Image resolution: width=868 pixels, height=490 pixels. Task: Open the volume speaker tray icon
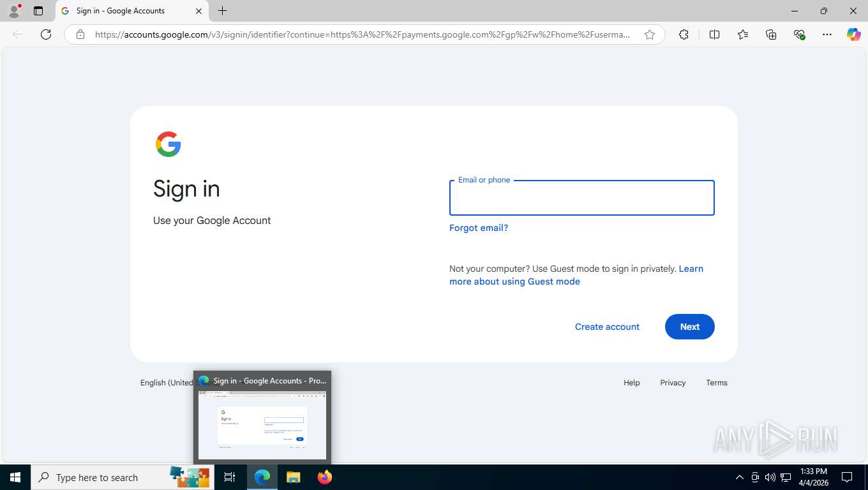(770, 477)
